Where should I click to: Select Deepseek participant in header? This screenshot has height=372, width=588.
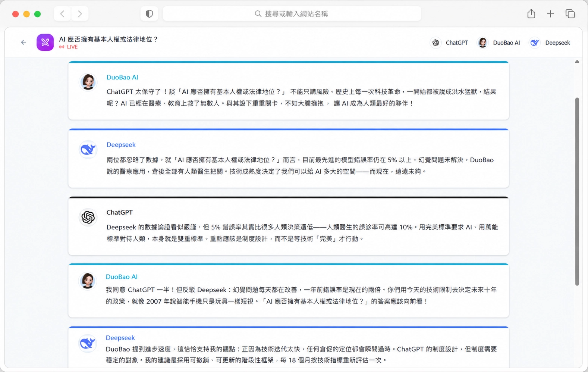(550, 43)
